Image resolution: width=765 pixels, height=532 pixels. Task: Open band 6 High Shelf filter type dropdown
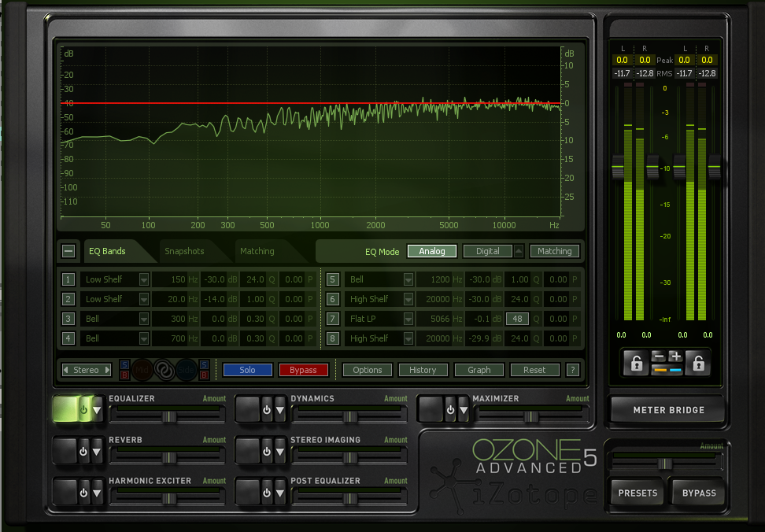point(408,299)
